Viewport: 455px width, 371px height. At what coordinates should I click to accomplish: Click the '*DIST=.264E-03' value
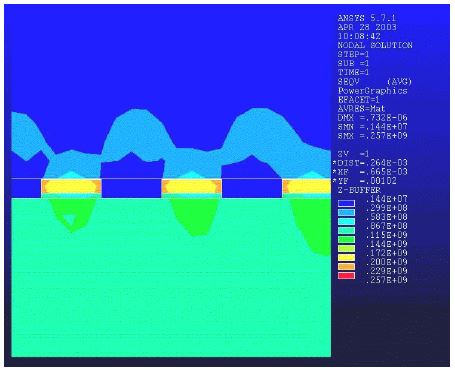pos(370,163)
